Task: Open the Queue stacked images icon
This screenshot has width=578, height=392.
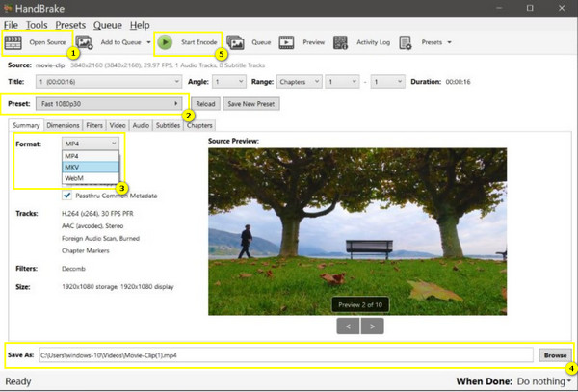Action: tap(235, 42)
